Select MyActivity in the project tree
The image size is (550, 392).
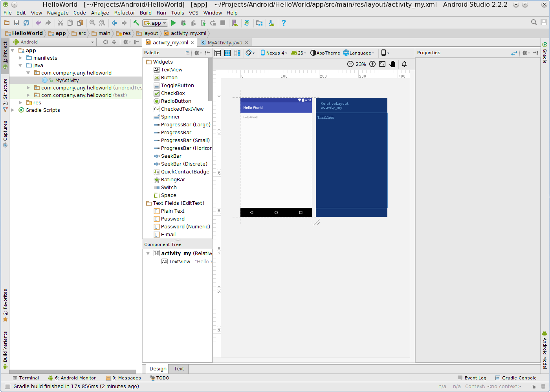(67, 80)
